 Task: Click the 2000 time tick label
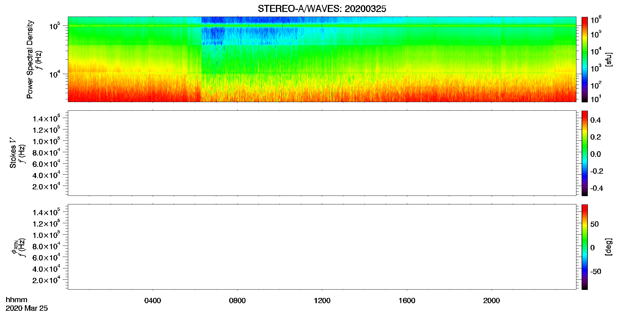(x=491, y=301)
